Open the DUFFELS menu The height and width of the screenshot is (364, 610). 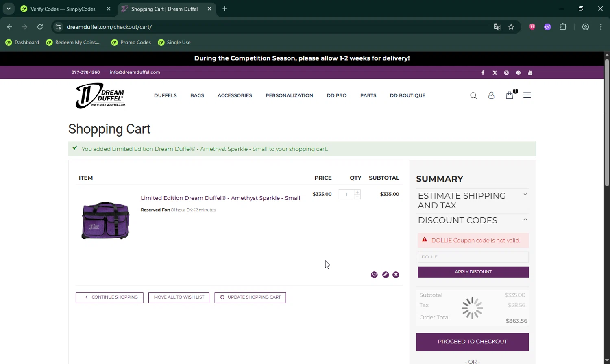(x=166, y=95)
